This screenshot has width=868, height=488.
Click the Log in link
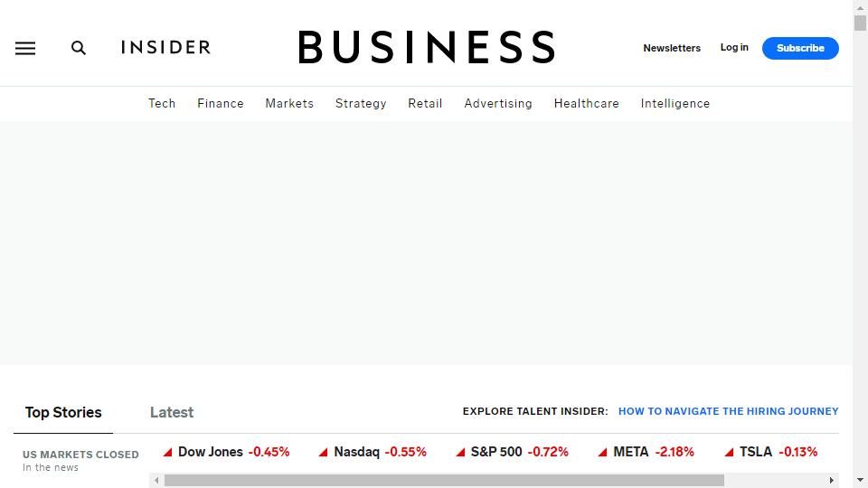[734, 48]
